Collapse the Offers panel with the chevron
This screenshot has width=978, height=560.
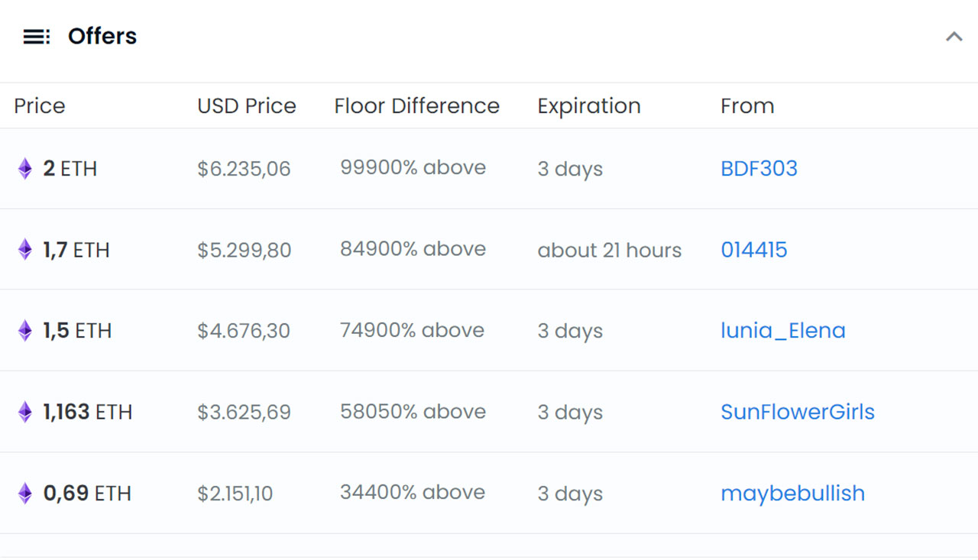[x=954, y=36]
